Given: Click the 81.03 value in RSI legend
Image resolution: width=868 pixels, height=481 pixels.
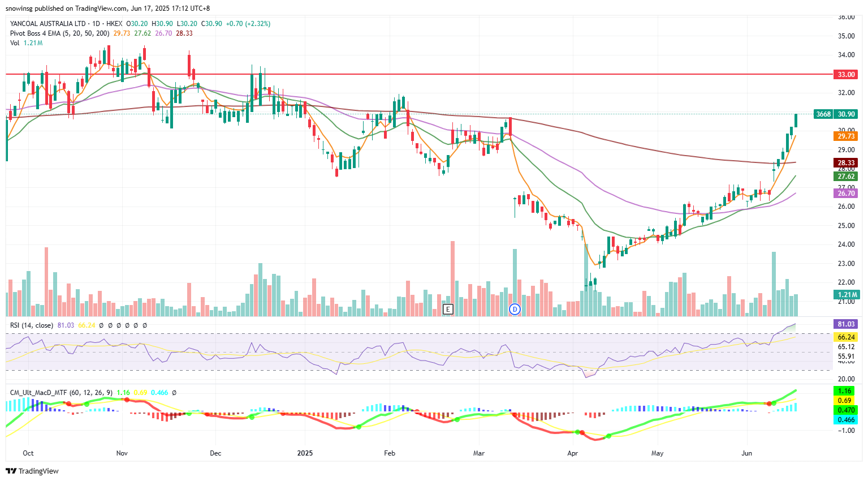Looking at the screenshot, I should [x=66, y=325].
